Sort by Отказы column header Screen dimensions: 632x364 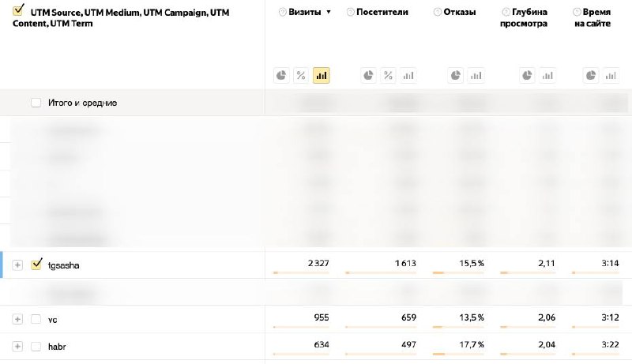460,13
